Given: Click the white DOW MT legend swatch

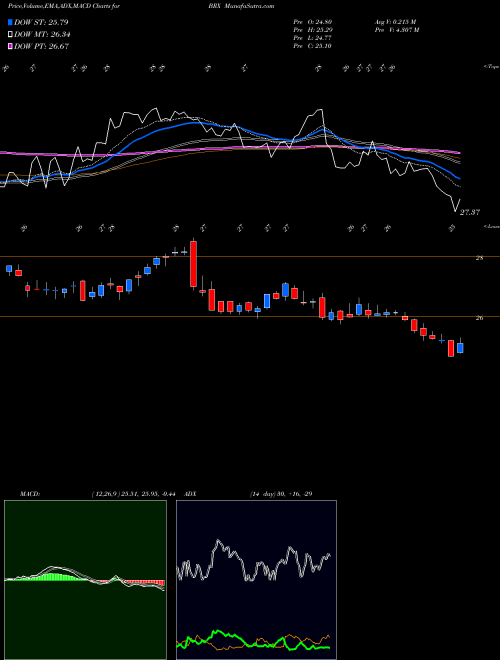Looking at the screenshot, I should click(x=10, y=34).
